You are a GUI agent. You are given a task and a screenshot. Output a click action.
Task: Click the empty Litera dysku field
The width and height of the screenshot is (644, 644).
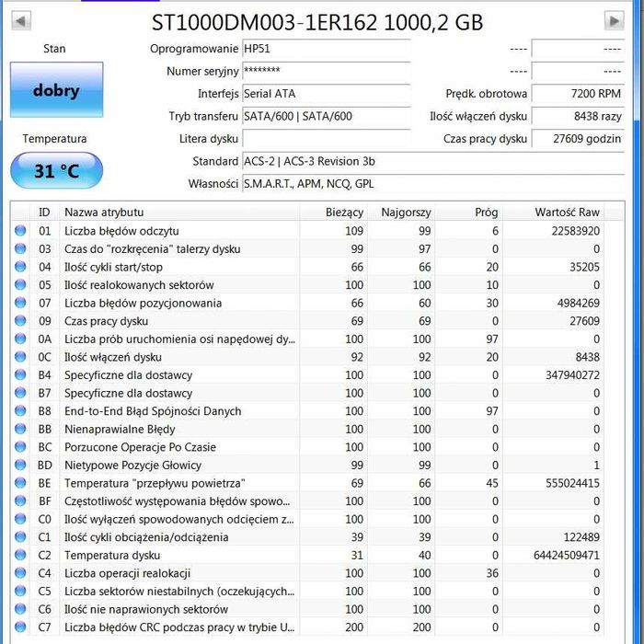[327, 139]
